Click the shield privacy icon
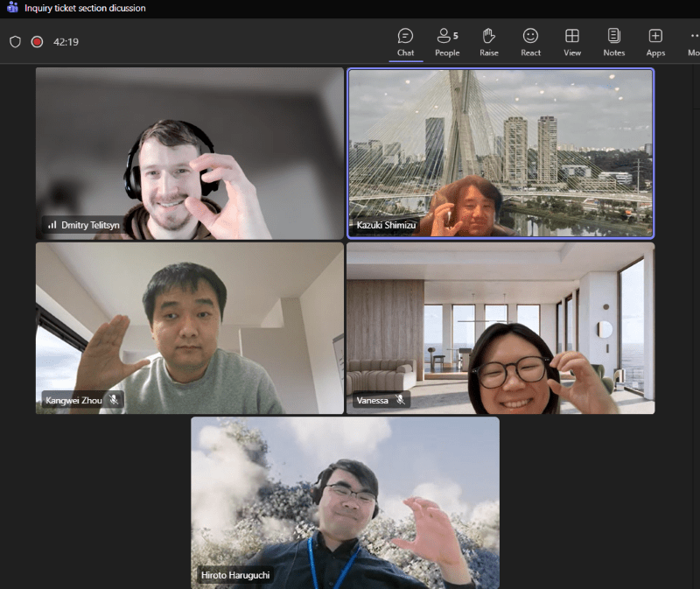Screen dimensions: 700x589 pos(15,41)
